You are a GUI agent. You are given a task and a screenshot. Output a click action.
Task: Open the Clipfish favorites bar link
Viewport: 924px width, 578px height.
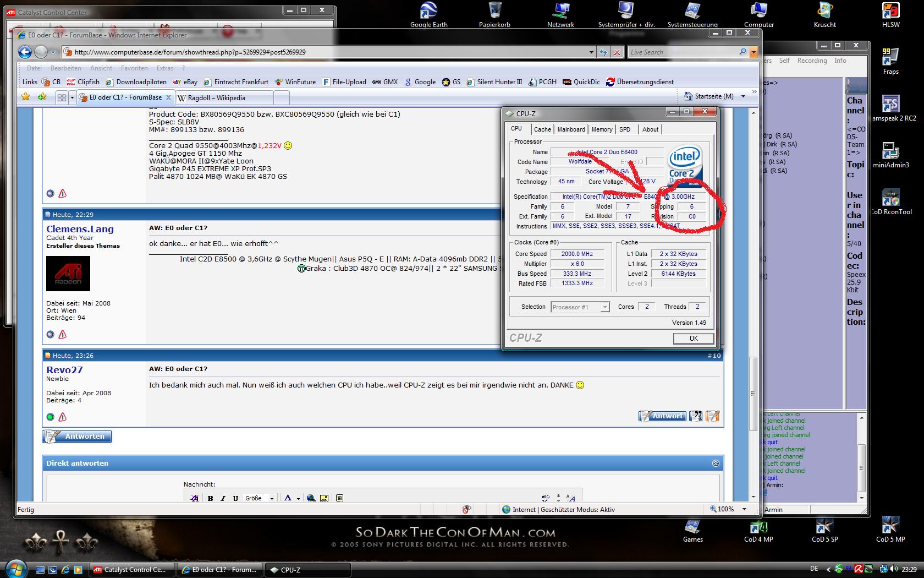coord(84,82)
